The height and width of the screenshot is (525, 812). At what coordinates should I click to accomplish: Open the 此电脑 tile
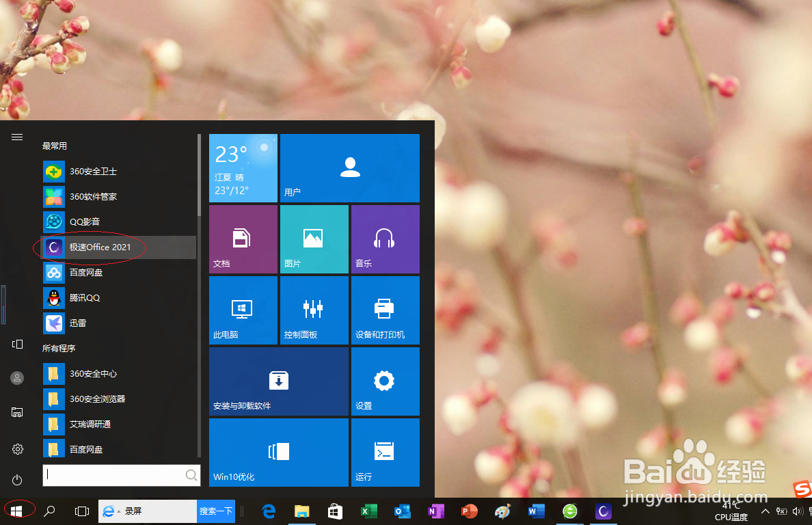(x=243, y=310)
